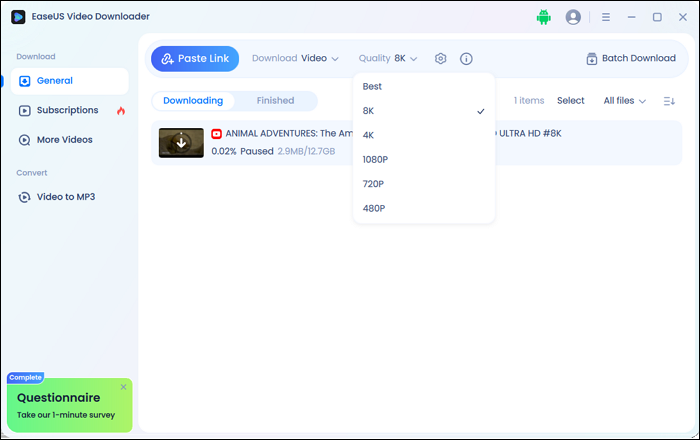
Task: Click the flame icon beside Subscriptions
Action: click(121, 111)
